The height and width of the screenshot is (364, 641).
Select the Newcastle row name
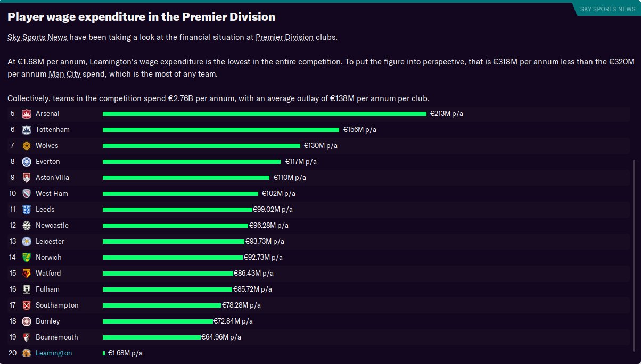point(52,226)
